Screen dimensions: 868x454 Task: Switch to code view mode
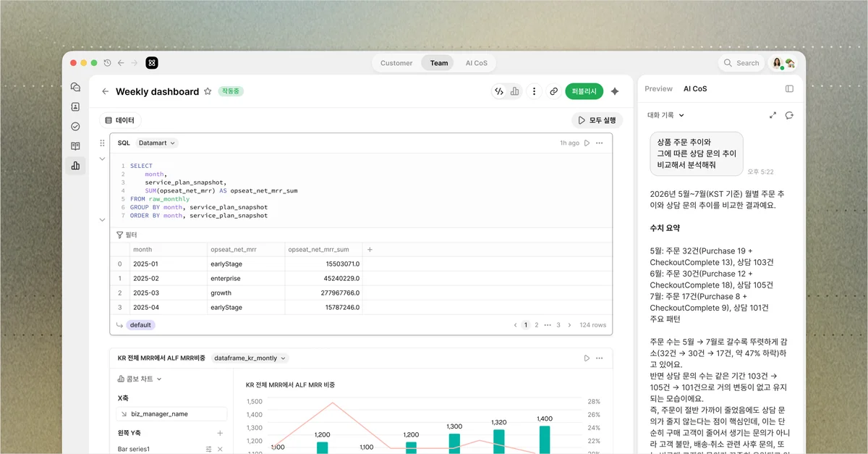(499, 91)
